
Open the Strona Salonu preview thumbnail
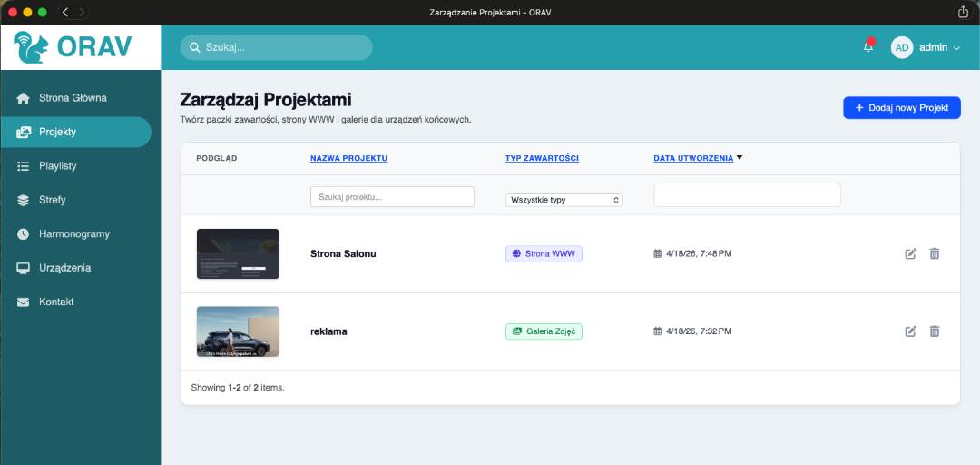(238, 254)
